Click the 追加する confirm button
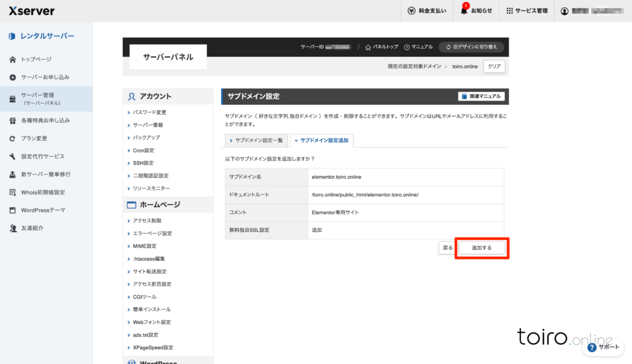This screenshot has width=632, height=364. [481, 248]
